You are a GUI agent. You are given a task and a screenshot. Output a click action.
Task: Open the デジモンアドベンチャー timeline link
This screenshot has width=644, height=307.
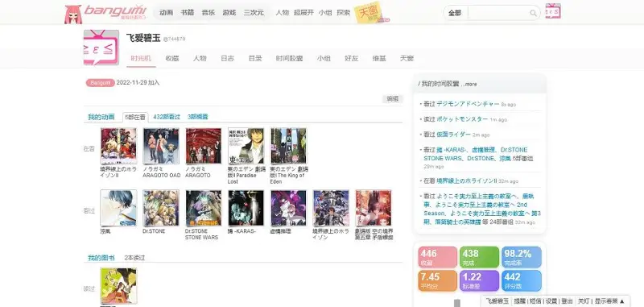(x=468, y=104)
